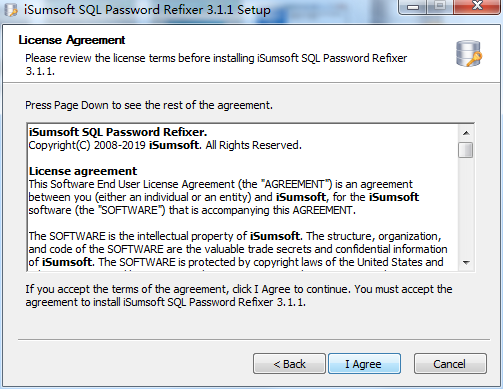This screenshot has width=503, height=389.
Task: Click the scrollbar thumb of the license box
Action: 466,150
